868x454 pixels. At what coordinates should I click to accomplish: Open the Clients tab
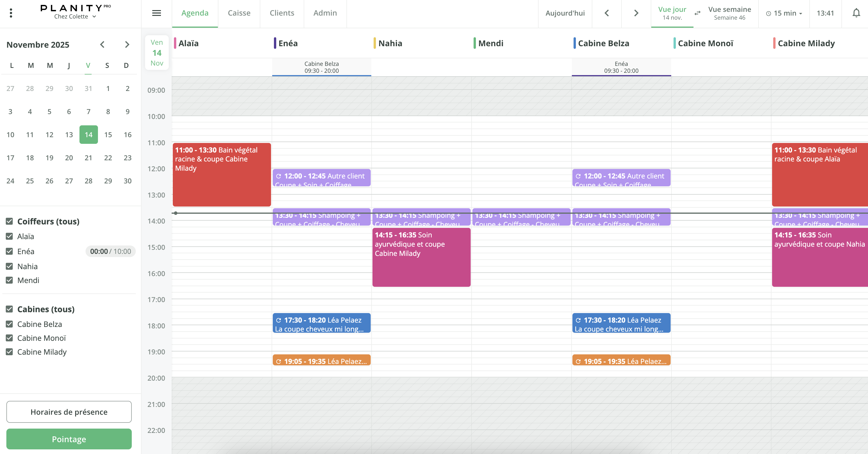[x=282, y=13]
